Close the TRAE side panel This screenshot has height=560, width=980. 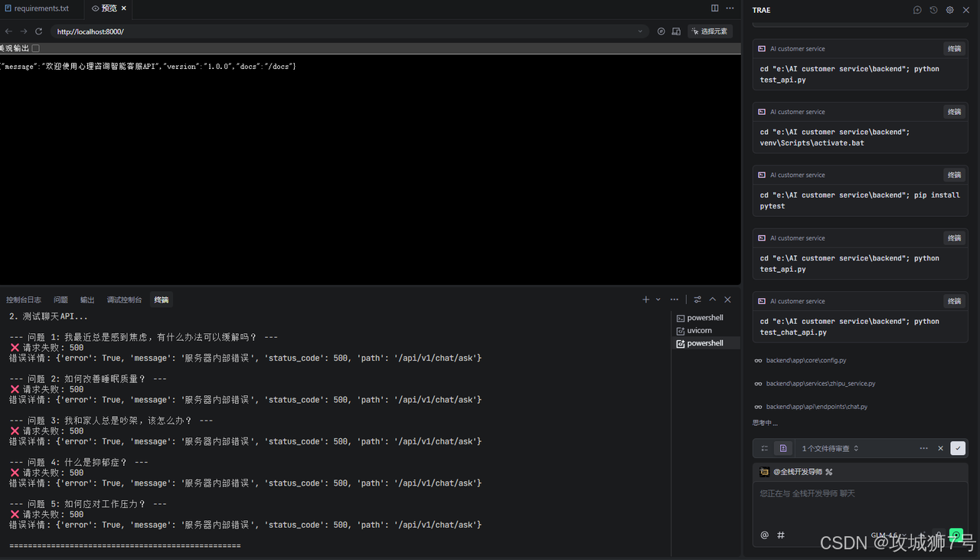point(965,10)
